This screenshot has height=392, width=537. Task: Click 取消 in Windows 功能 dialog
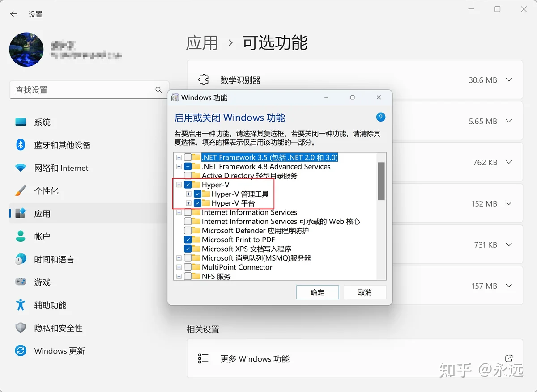[365, 292]
